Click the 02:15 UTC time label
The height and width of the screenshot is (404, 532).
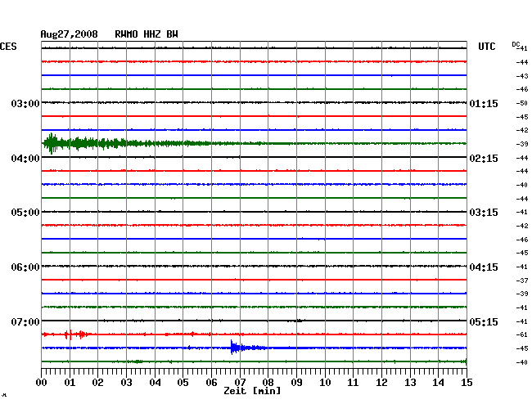484,159
